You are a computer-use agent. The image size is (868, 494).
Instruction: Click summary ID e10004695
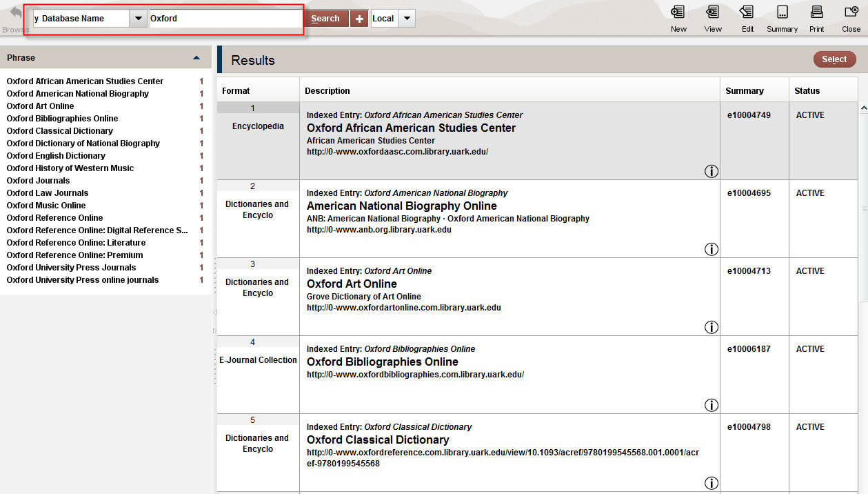749,193
